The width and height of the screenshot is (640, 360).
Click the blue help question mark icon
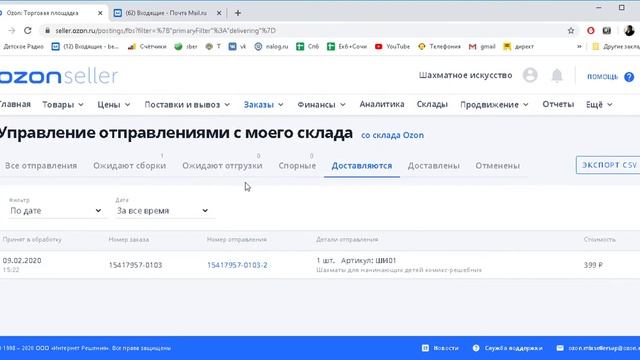coord(629,77)
